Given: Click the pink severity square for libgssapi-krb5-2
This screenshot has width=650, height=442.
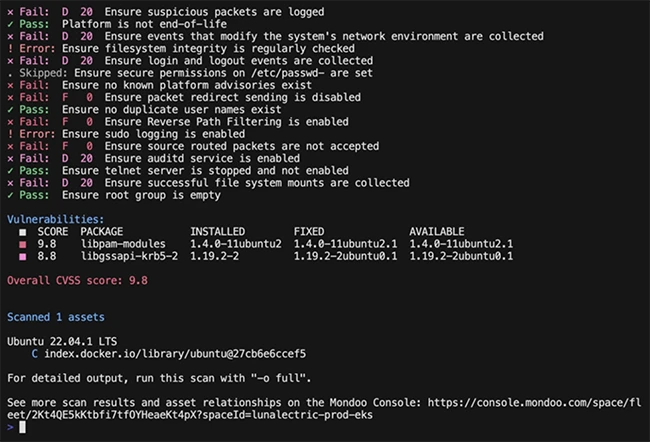Looking at the screenshot, I should point(22,256).
